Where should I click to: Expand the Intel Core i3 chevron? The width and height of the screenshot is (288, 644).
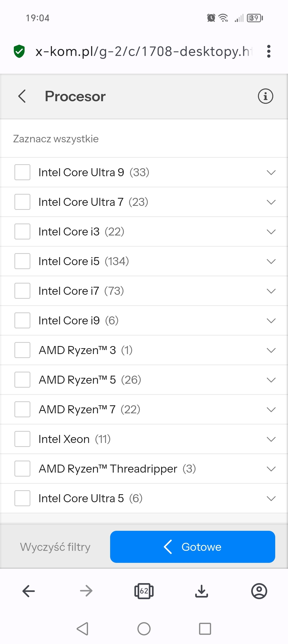pos(271,232)
